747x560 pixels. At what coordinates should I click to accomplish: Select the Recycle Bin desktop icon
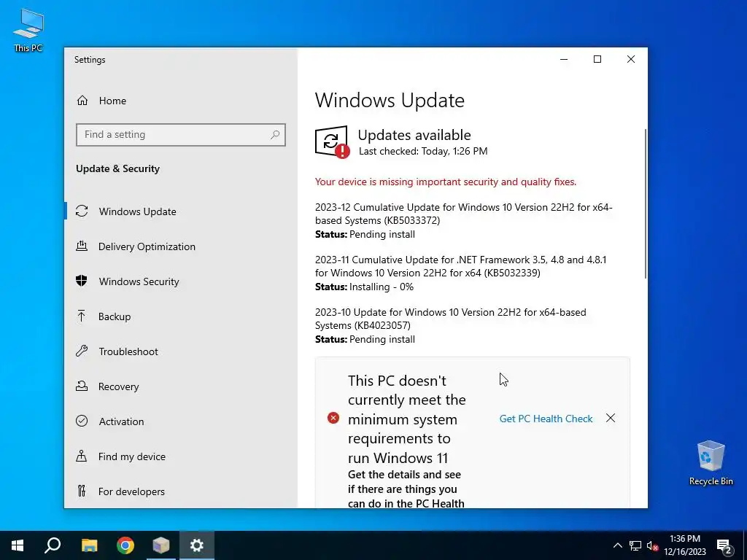point(711,463)
